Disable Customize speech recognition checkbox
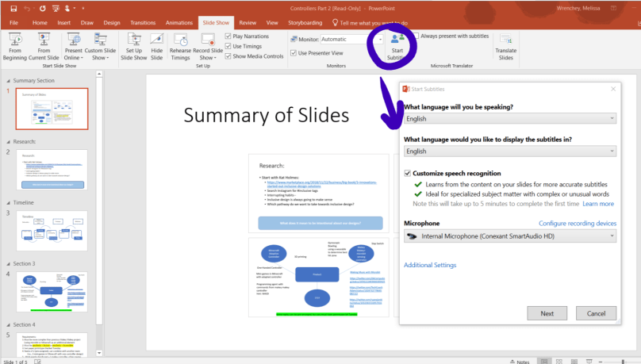The image size is (641, 364). click(x=408, y=173)
